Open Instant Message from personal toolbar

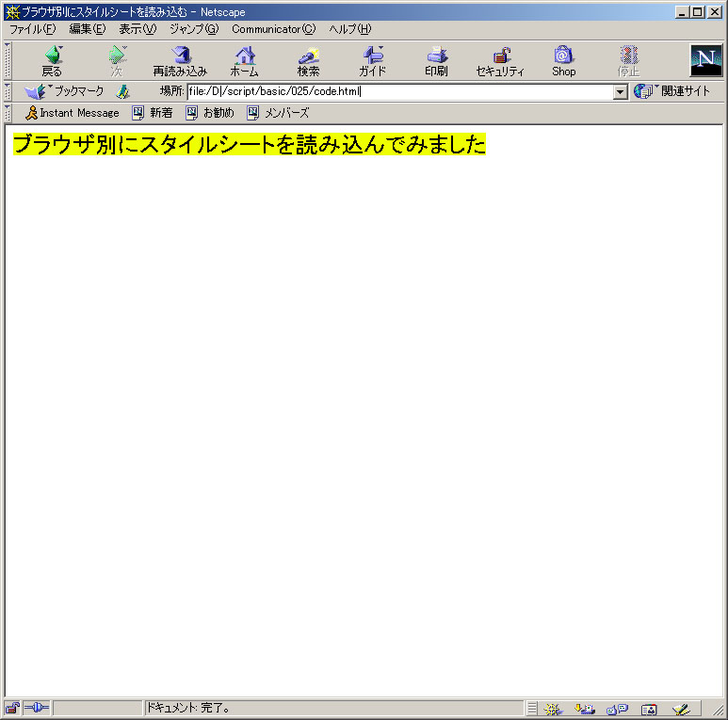(x=73, y=113)
